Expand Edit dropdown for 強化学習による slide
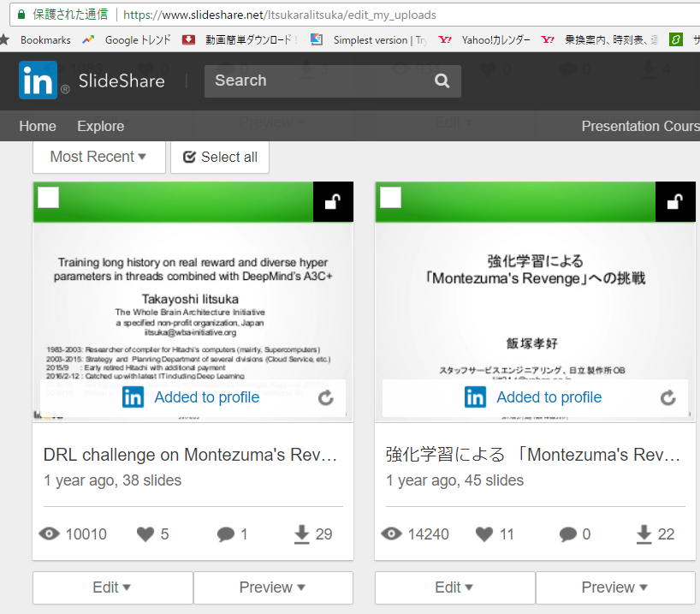 [x=455, y=587]
